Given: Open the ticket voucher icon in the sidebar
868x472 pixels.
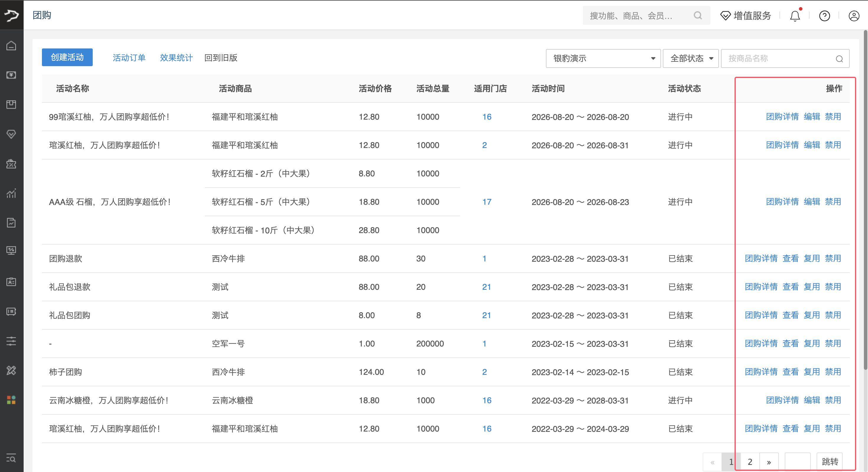Looking at the screenshot, I should point(11,312).
